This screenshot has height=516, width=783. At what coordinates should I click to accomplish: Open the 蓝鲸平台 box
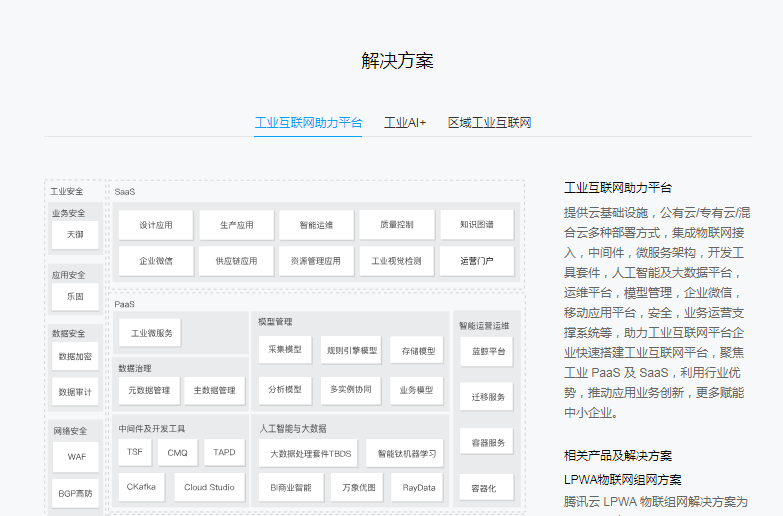coord(487,352)
